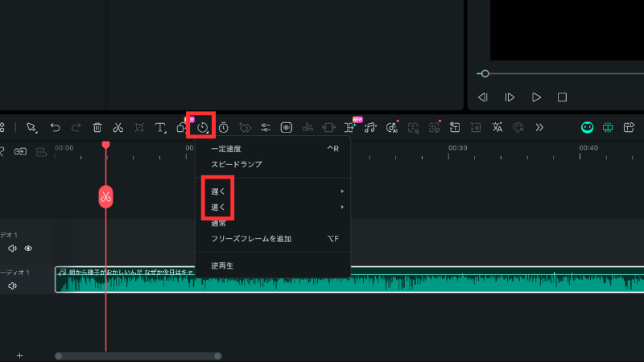Screen dimensions: 644x362
Task: Play the preview
Action: pyautogui.click(x=536, y=97)
